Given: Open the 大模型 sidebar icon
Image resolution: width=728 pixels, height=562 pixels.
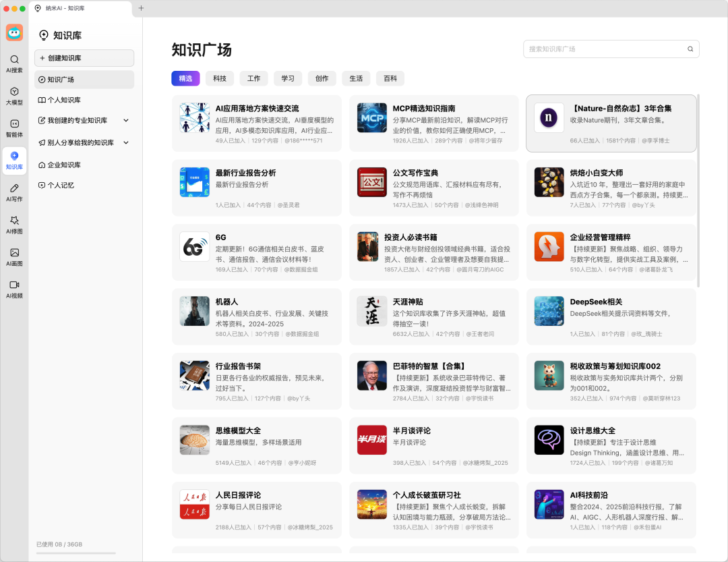Looking at the screenshot, I should pyautogui.click(x=14, y=96).
